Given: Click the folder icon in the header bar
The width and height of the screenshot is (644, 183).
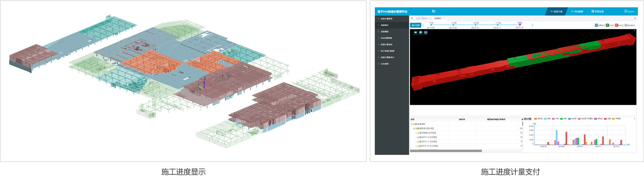Looking at the screenshot, I should pyautogui.click(x=433, y=11).
